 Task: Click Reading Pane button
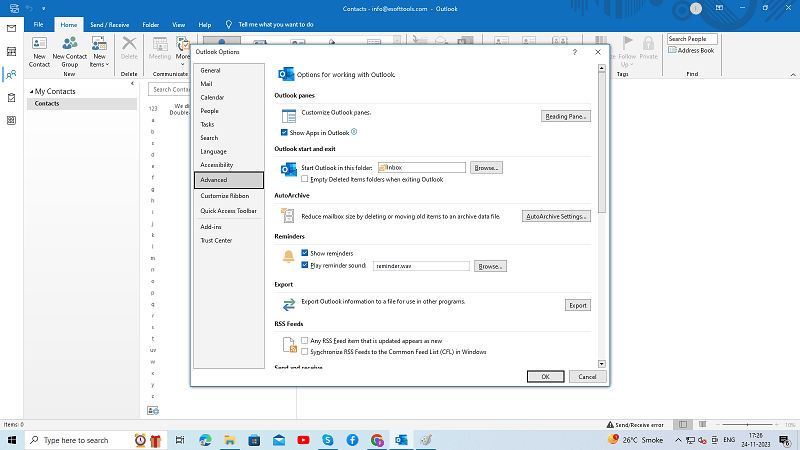click(x=566, y=116)
